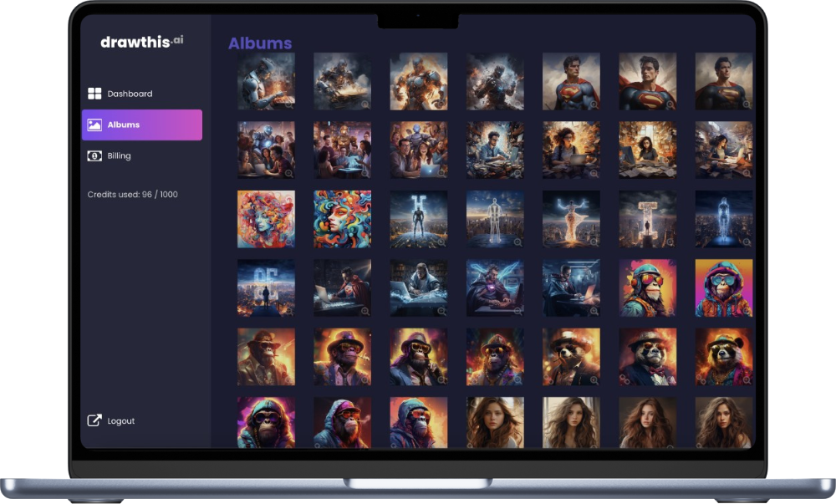Zoom the bear in teal cap image

pos(747,380)
